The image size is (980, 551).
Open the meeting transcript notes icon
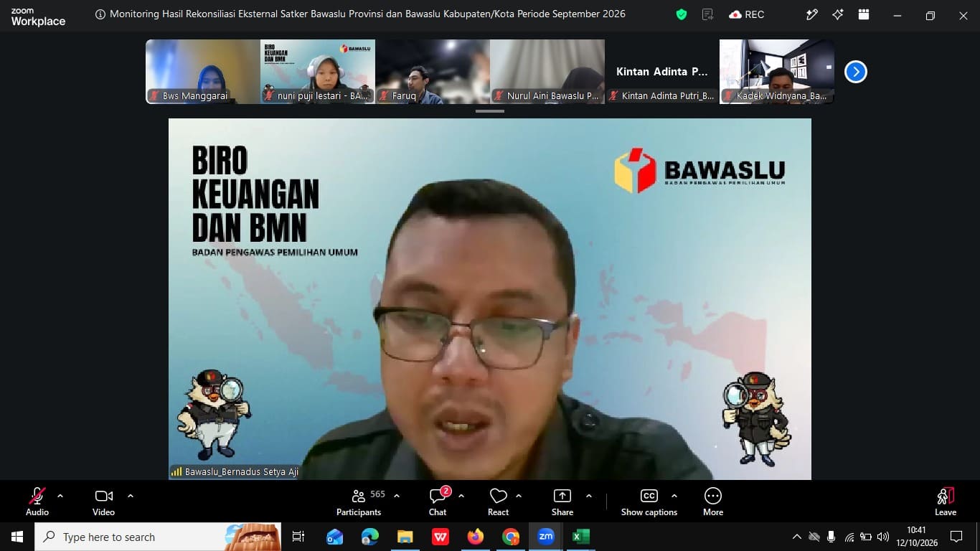click(x=708, y=14)
